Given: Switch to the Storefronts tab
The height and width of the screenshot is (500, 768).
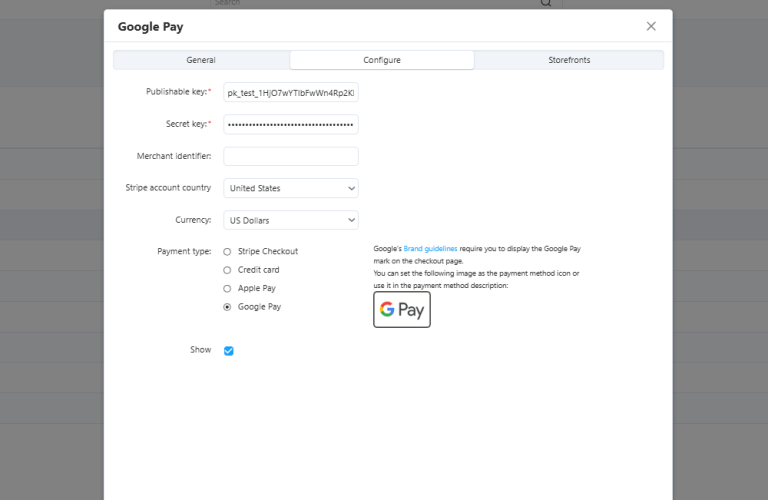Looking at the screenshot, I should tap(569, 60).
